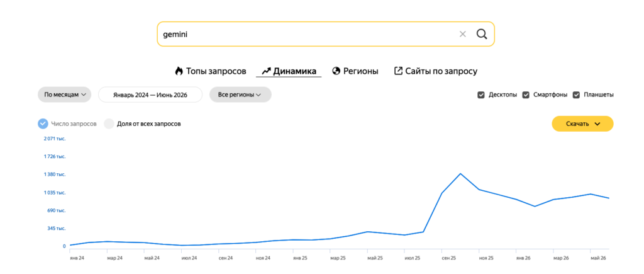The width and height of the screenshot is (644, 274).
Task: Click into the gemini search input field
Action: [x=308, y=34]
